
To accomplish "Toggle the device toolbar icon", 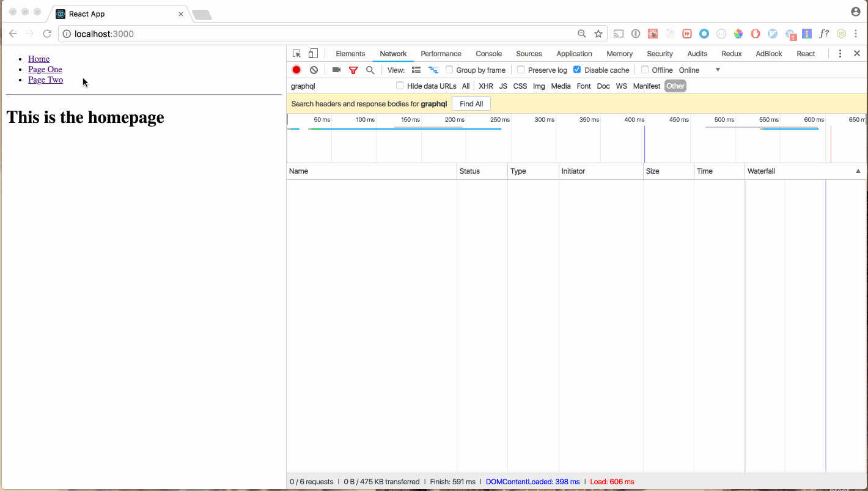I will pyautogui.click(x=313, y=54).
